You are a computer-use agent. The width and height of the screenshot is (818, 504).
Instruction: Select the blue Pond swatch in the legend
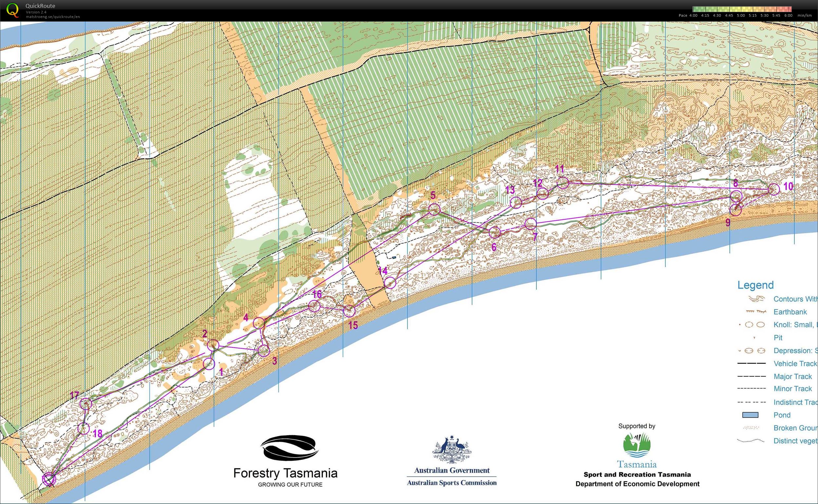750,415
